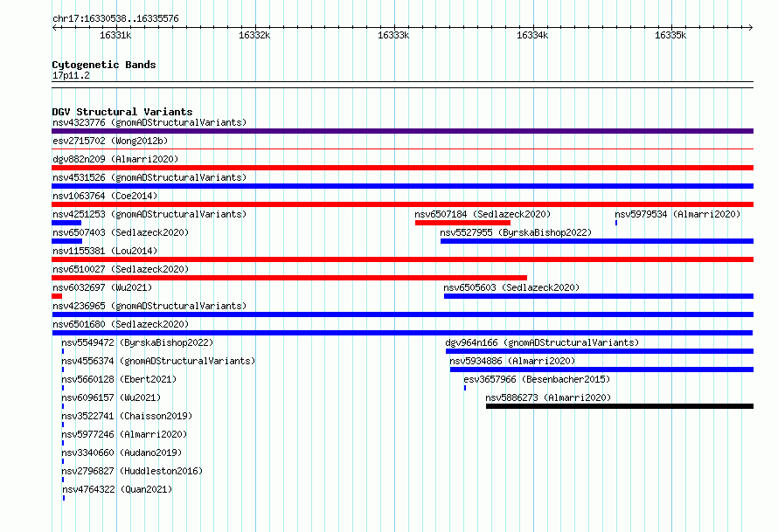Open nsv6096157 (Wu2021) variant
778x532 pixels.
(x=111, y=397)
